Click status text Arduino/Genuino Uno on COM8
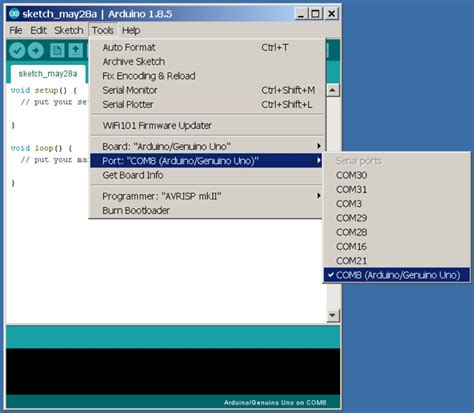The width and height of the screenshot is (474, 413). tap(275, 403)
